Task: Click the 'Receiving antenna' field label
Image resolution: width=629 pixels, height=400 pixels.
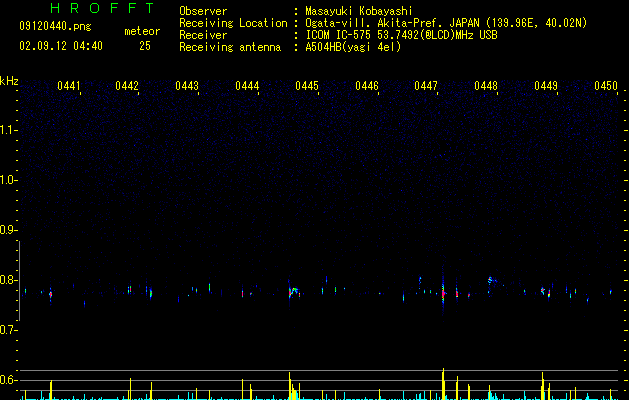Action: [x=230, y=47]
